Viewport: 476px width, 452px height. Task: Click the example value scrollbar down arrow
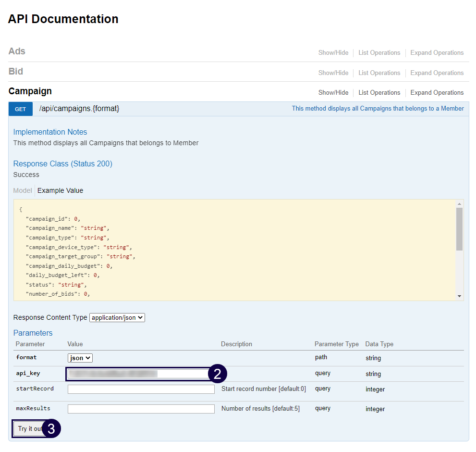tap(460, 296)
